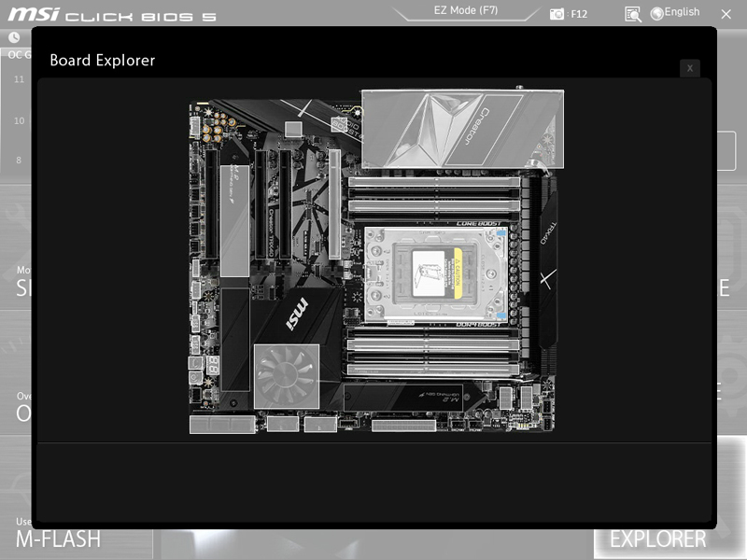Click the X to exit BIOS
Viewport: 747px width, 560px height.
point(726,14)
